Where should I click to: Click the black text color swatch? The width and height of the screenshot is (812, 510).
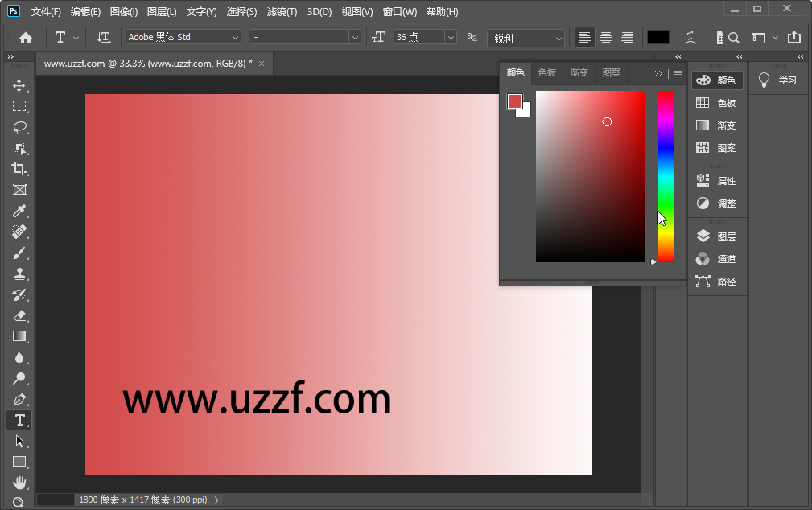pos(657,37)
